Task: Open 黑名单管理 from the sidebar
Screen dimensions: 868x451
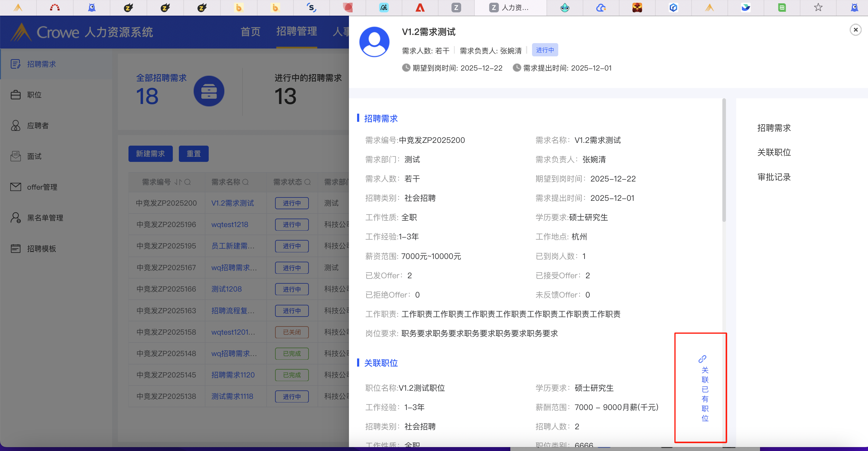Action: coord(45,218)
